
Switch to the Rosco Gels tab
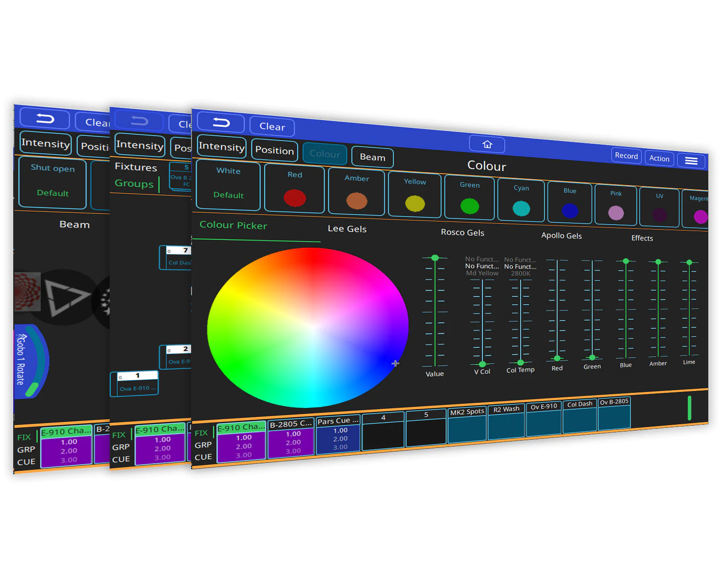pos(462,232)
